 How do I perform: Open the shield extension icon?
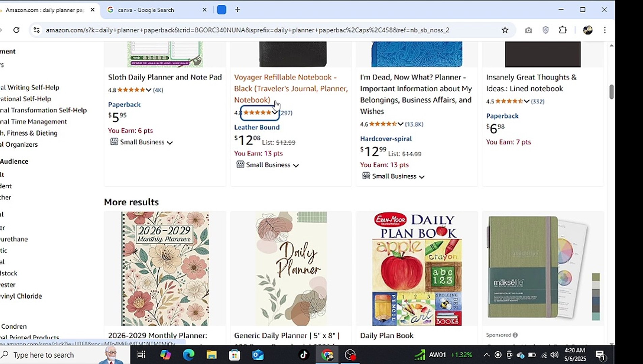tap(546, 30)
